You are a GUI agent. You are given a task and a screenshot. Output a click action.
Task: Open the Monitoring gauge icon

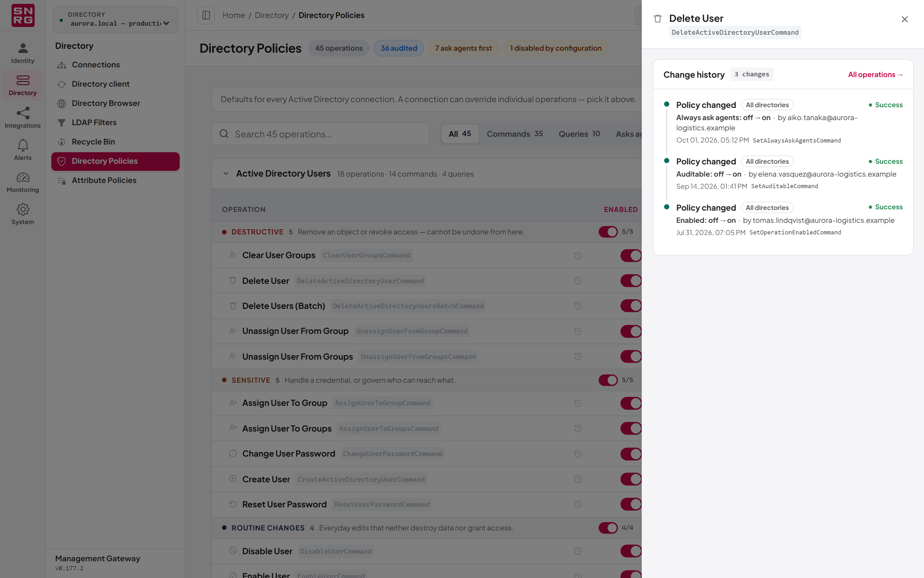23,177
